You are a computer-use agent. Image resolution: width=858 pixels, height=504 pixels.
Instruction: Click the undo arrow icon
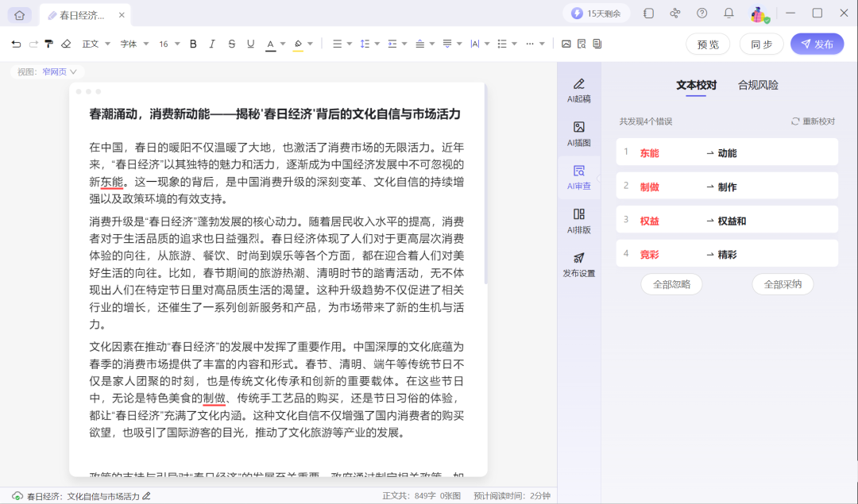click(x=16, y=44)
